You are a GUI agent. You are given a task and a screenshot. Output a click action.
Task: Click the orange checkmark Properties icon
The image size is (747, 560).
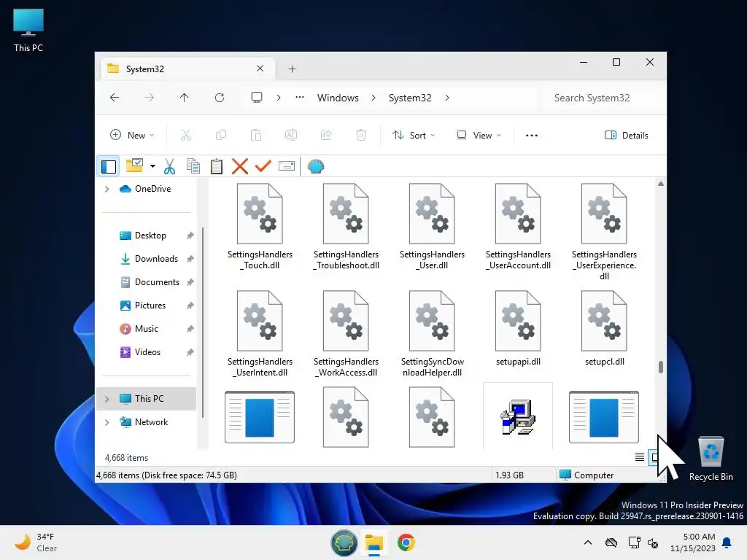coord(263,166)
